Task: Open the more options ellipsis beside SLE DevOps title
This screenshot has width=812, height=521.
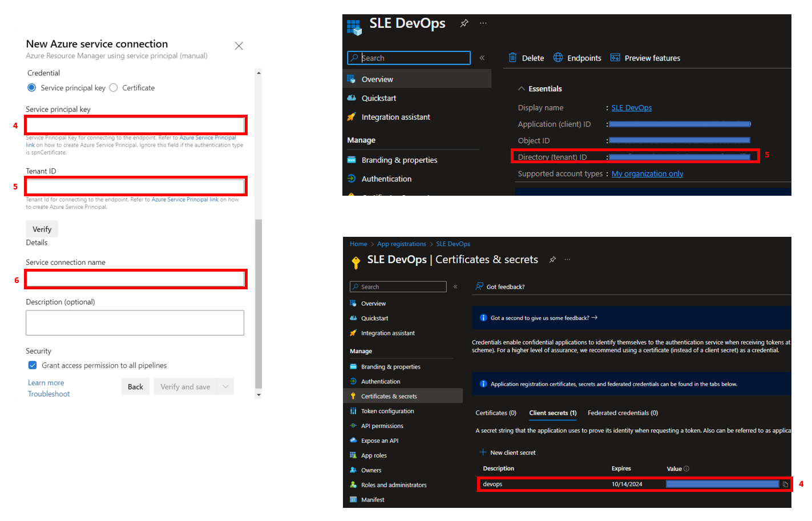Action: (483, 23)
